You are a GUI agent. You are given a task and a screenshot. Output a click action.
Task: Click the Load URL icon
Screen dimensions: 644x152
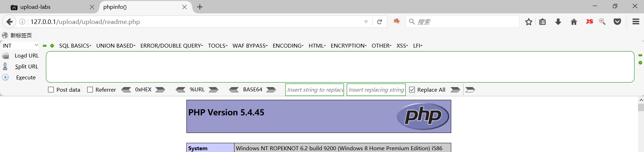coord(6,56)
